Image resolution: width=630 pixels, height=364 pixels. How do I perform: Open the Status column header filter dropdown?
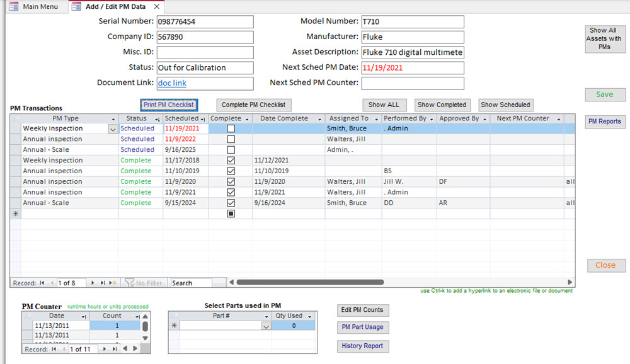click(157, 118)
